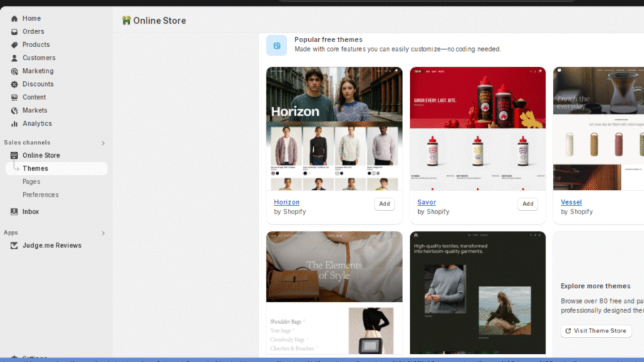Click the Popular free themes heading
The image size is (644, 362).
click(x=328, y=40)
